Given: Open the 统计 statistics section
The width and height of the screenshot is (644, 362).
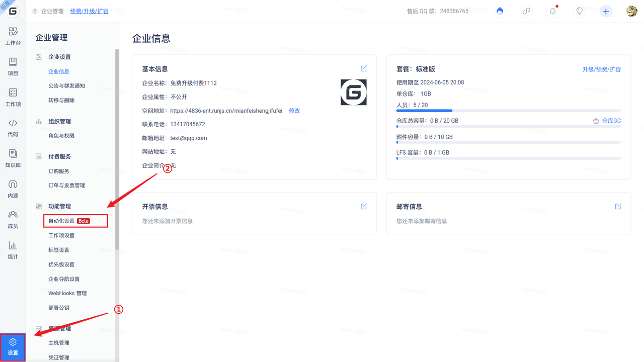Looking at the screenshot, I should tap(13, 250).
